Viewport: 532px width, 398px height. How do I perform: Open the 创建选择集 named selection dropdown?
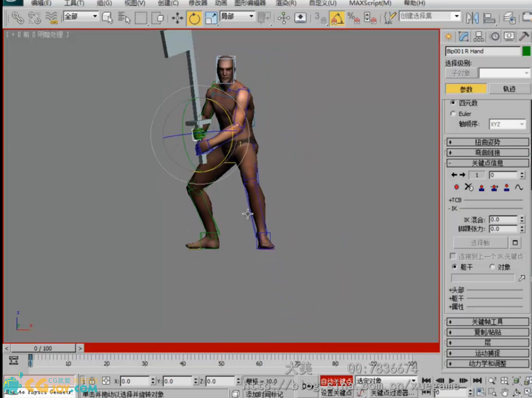[x=430, y=16]
